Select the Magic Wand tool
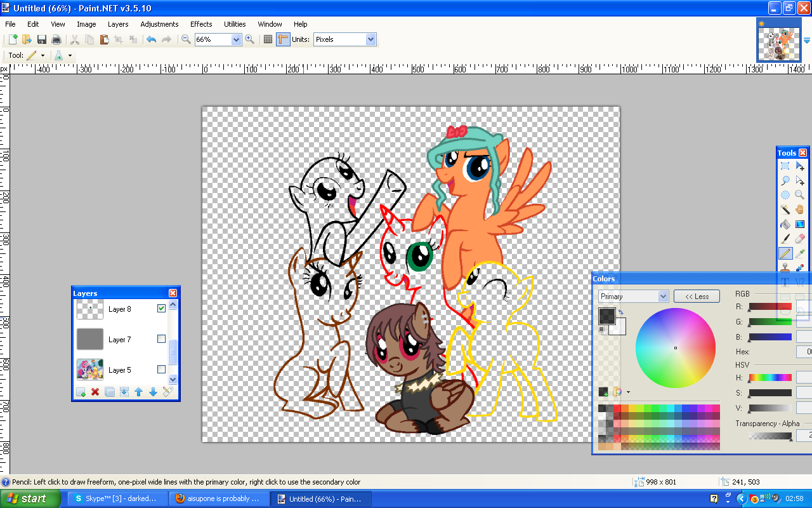 pyautogui.click(x=785, y=210)
